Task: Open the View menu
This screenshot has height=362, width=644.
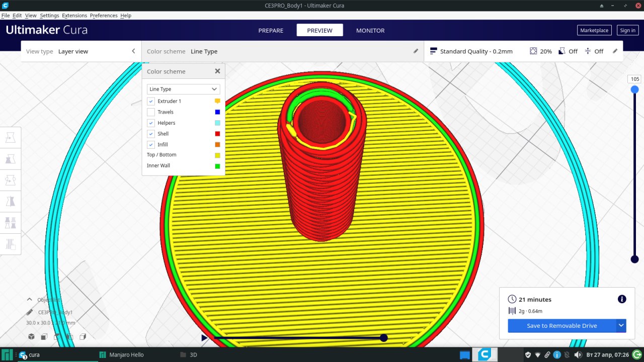Action: (31, 16)
